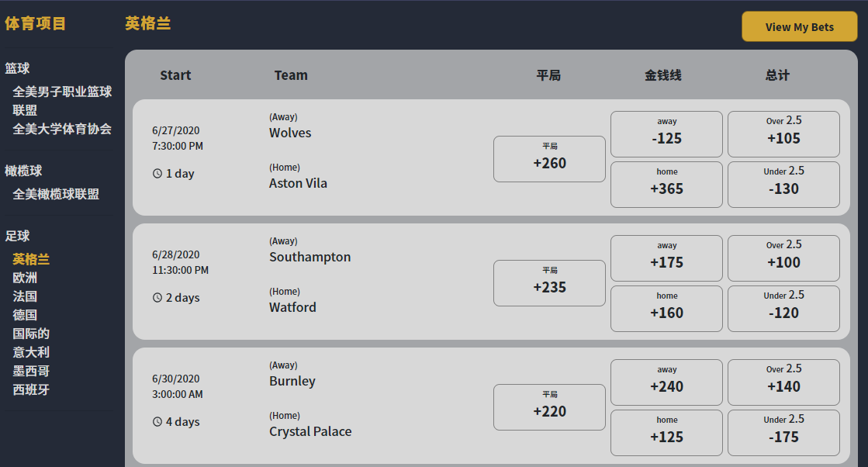Open 全美男子职业篮球联盟 league in sidebar
The height and width of the screenshot is (467, 868).
[x=62, y=101]
